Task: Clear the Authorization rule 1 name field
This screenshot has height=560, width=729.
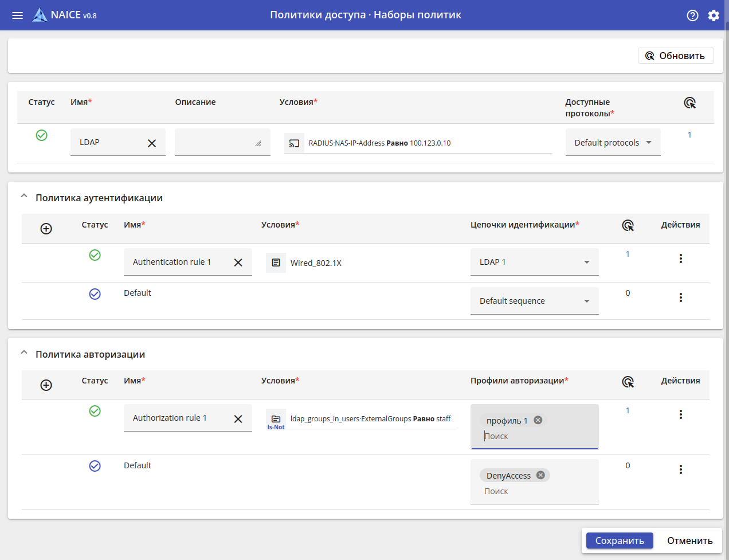Action: (x=238, y=419)
